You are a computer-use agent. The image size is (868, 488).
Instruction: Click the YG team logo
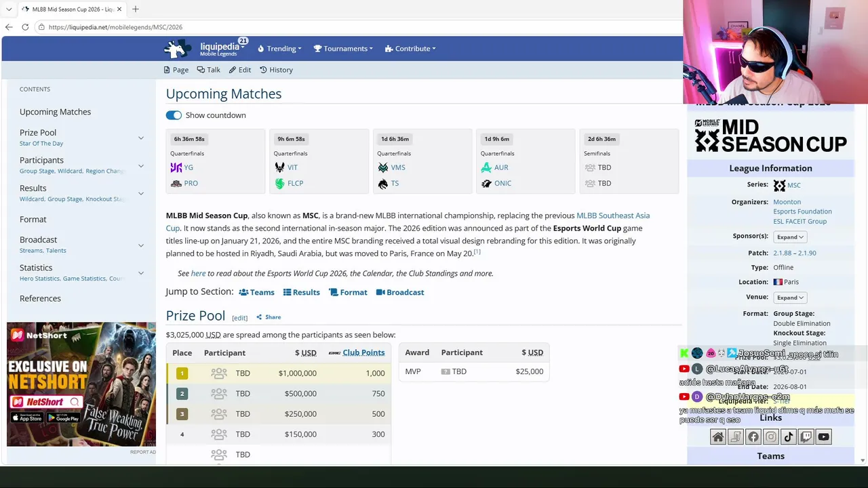click(176, 167)
